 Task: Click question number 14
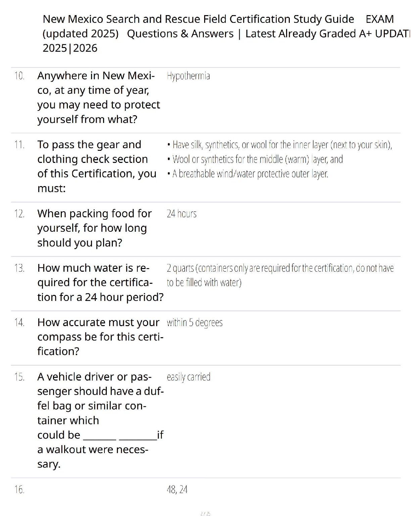click(19, 322)
